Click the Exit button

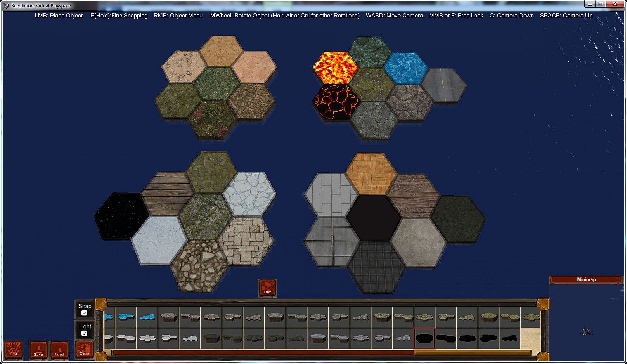coord(14,350)
